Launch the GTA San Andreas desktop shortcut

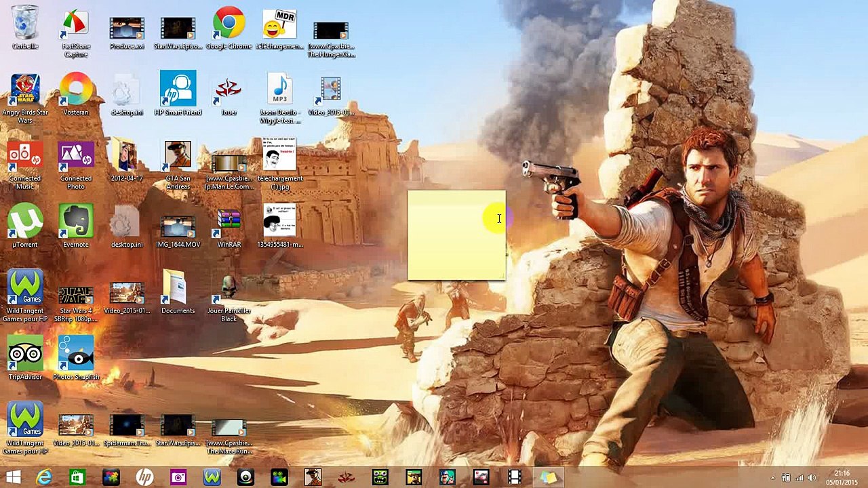point(178,165)
